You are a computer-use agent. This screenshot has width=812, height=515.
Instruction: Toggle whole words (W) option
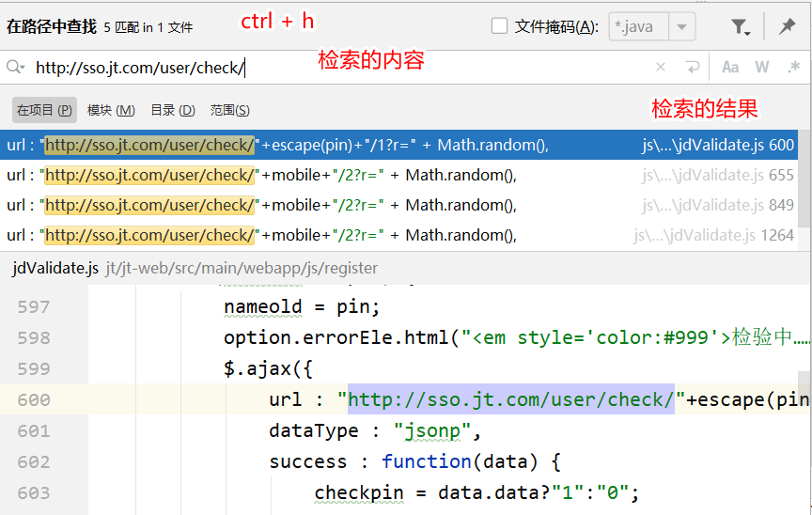tap(762, 67)
